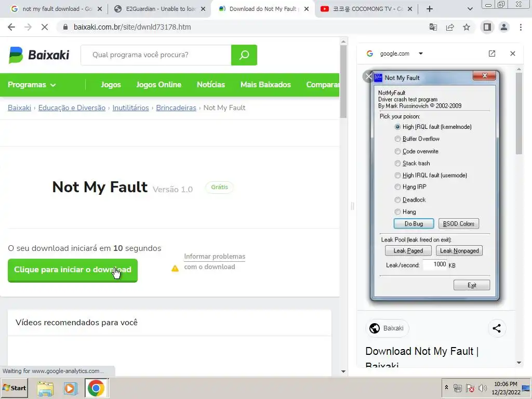
Task: Go back to the previous page
Action: (x=11, y=27)
